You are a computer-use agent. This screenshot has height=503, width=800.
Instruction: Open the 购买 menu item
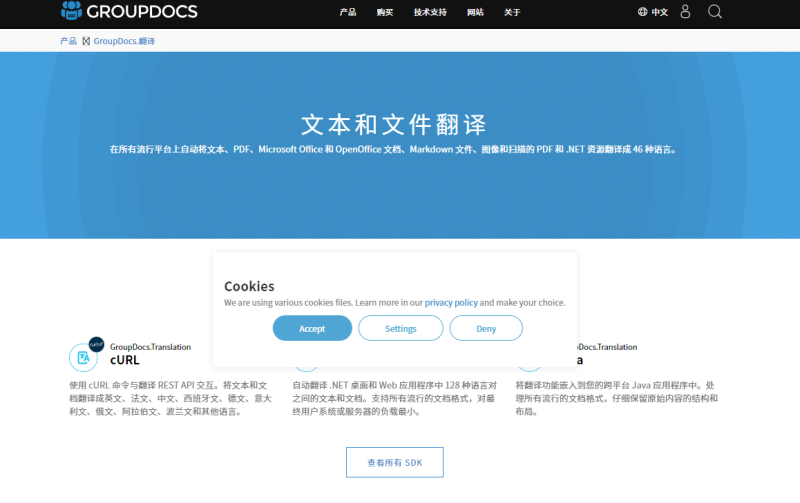coord(385,12)
